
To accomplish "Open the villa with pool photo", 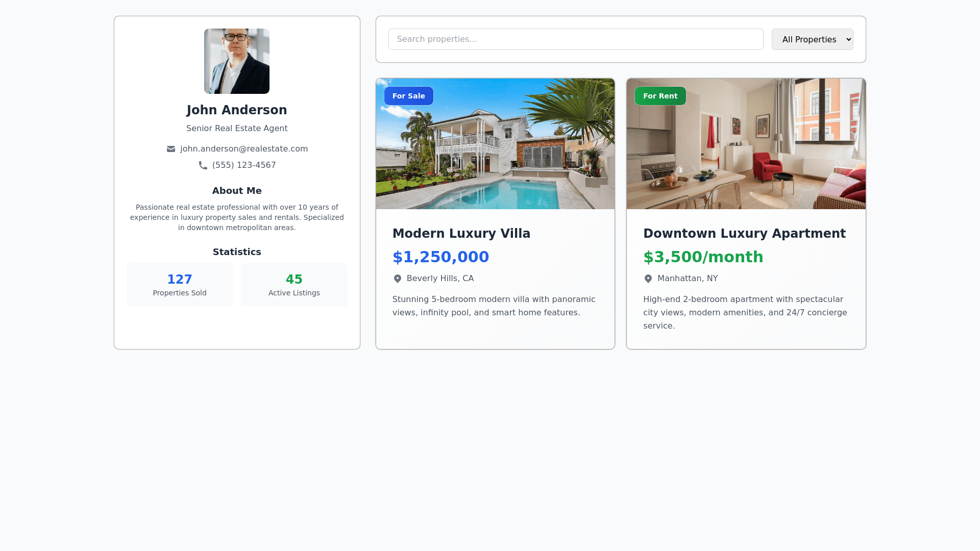I will click(x=495, y=144).
